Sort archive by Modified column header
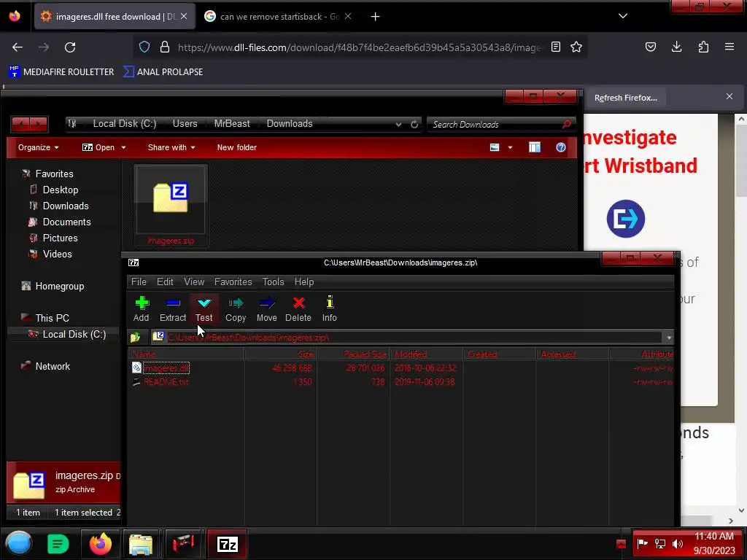 click(426, 354)
